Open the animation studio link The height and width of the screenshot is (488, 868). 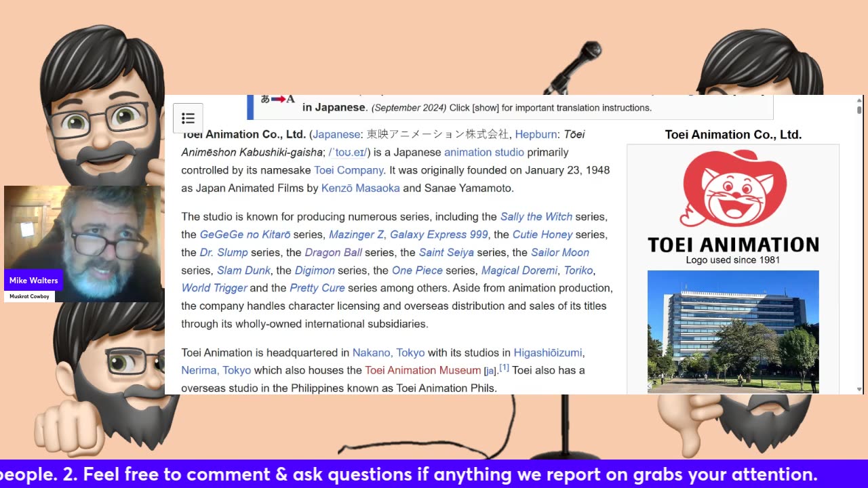coord(484,152)
